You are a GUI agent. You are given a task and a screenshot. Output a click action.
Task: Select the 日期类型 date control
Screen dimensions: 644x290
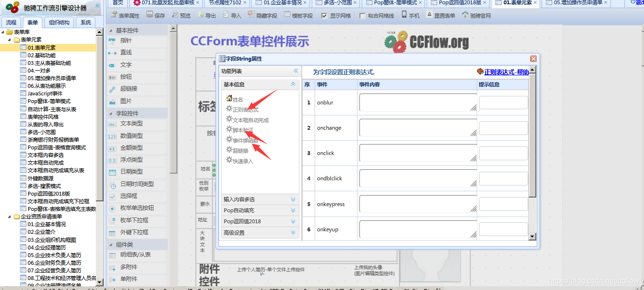(x=132, y=172)
